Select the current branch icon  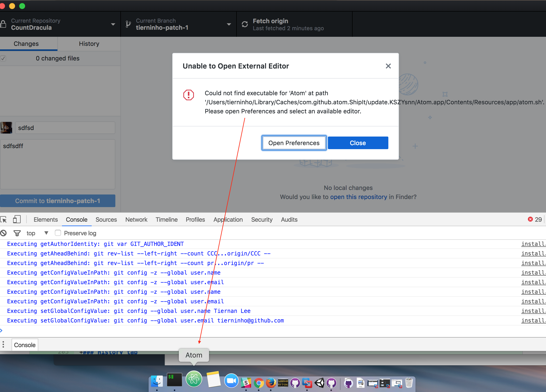click(128, 24)
